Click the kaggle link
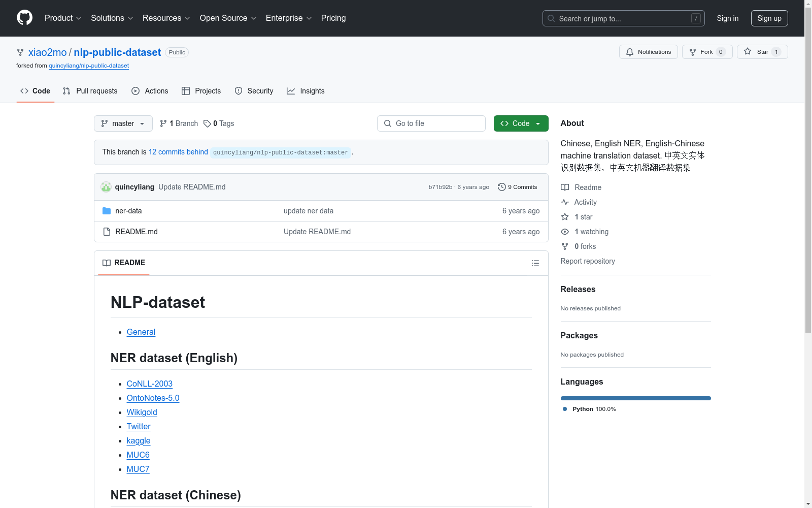Image resolution: width=812 pixels, height=508 pixels. click(139, 440)
